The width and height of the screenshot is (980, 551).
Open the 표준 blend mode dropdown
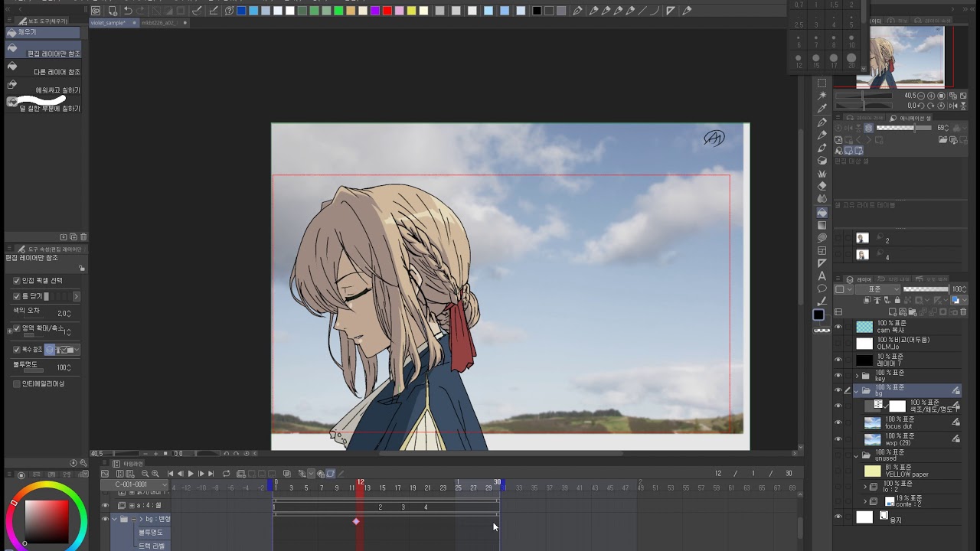[878, 289]
